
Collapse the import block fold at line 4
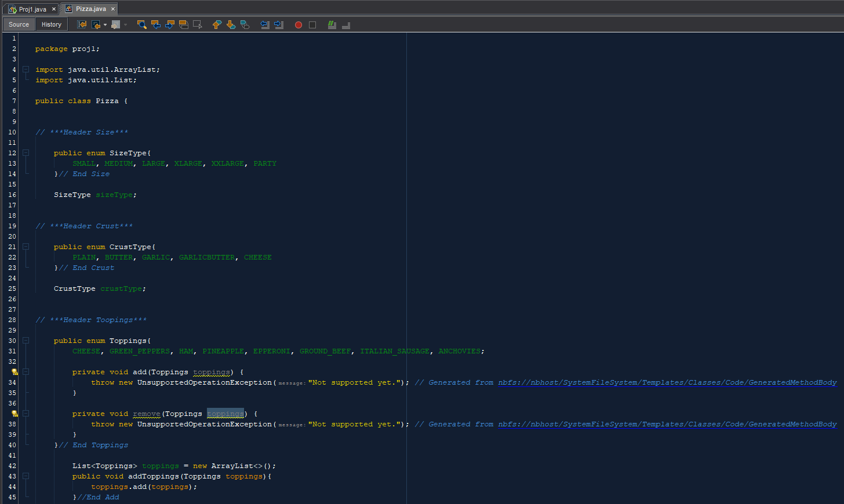click(x=26, y=70)
